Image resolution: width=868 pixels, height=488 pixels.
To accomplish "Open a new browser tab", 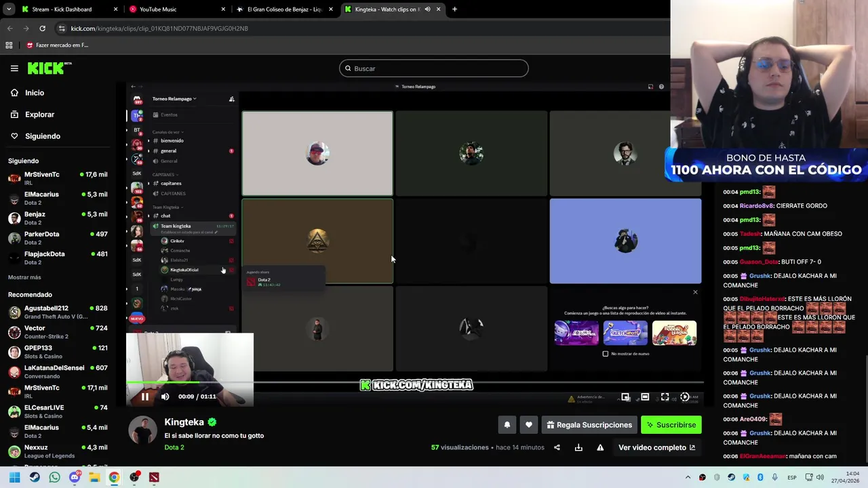I will tap(454, 9).
